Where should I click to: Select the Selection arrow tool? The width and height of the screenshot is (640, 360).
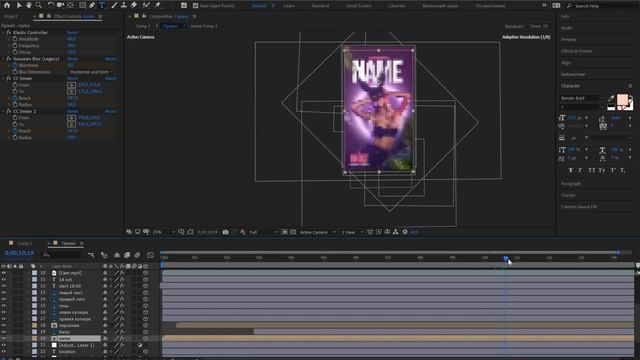19,5
